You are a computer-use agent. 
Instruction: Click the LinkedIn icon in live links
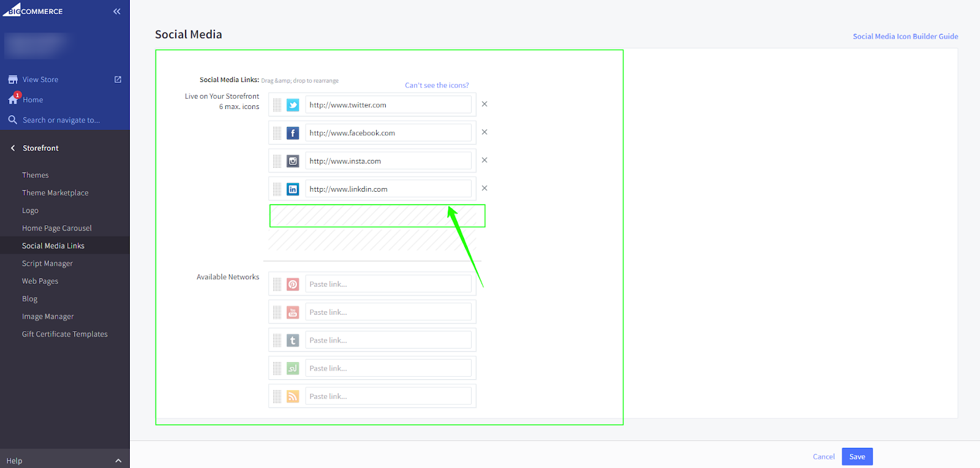point(293,189)
